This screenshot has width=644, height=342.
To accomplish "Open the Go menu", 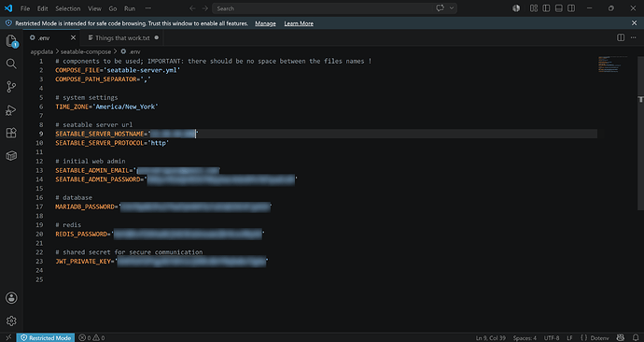I will click(x=113, y=8).
